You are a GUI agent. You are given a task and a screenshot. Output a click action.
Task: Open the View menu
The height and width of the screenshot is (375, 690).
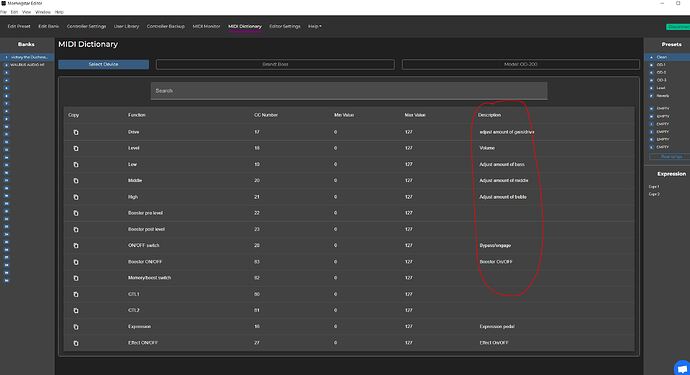click(x=26, y=12)
